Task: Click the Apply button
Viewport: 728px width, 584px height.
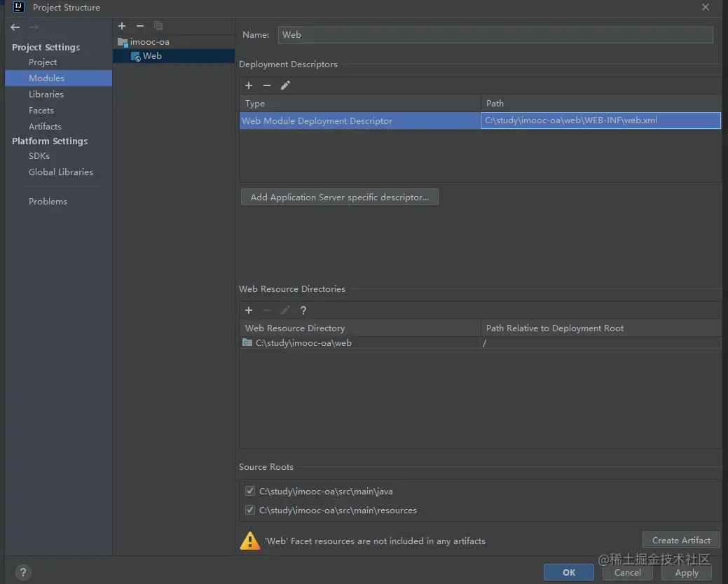Action: (x=686, y=572)
